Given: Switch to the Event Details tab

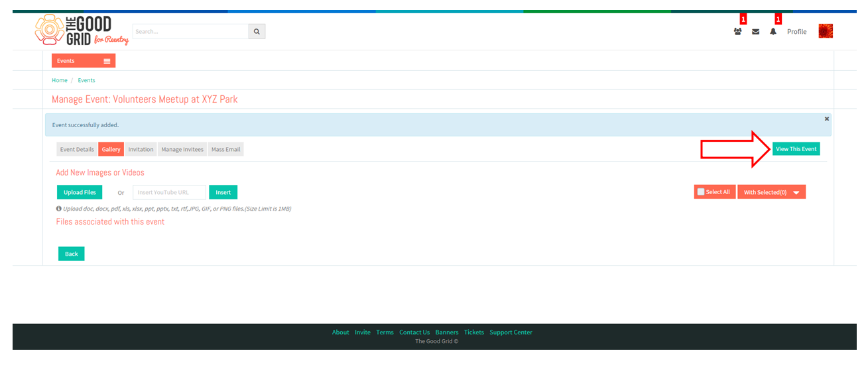Looking at the screenshot, I should click(x=77, y=149).
